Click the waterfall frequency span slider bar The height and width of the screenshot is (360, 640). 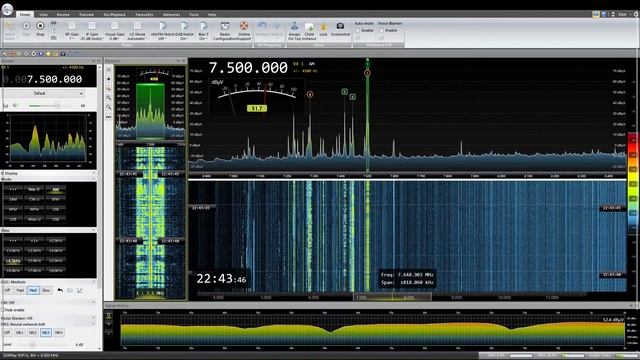click(392, 297)
